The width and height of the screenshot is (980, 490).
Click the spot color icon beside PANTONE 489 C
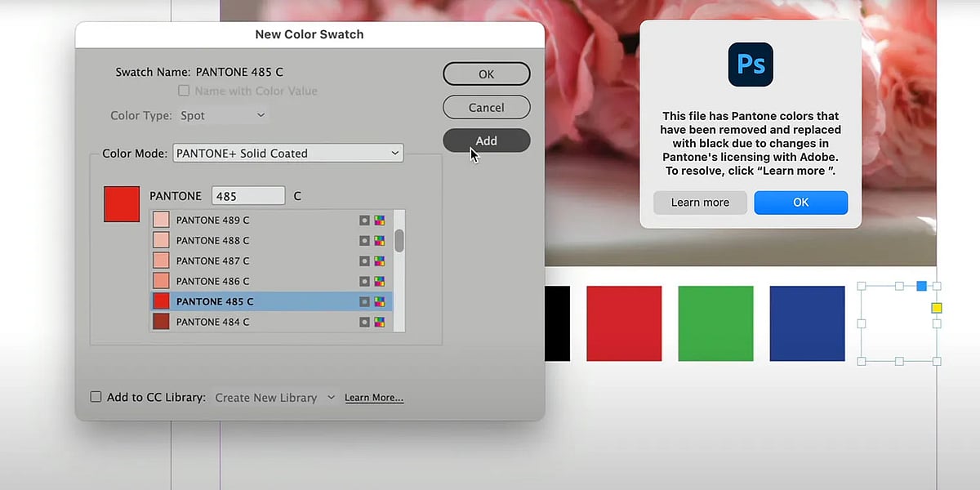[364, 220]
